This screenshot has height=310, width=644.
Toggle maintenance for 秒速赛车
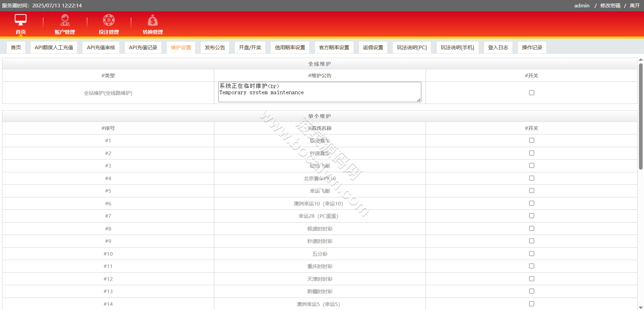532,153
